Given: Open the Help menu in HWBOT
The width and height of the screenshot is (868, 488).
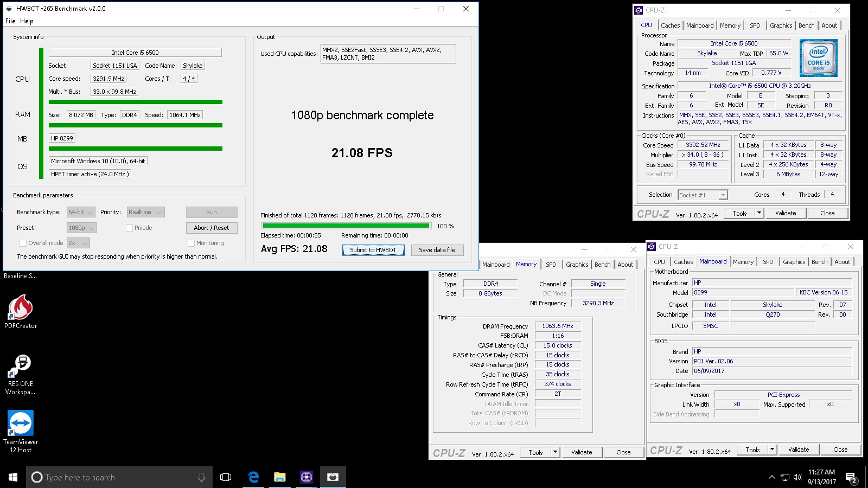Looking at the screenshot, I should 27,21.
